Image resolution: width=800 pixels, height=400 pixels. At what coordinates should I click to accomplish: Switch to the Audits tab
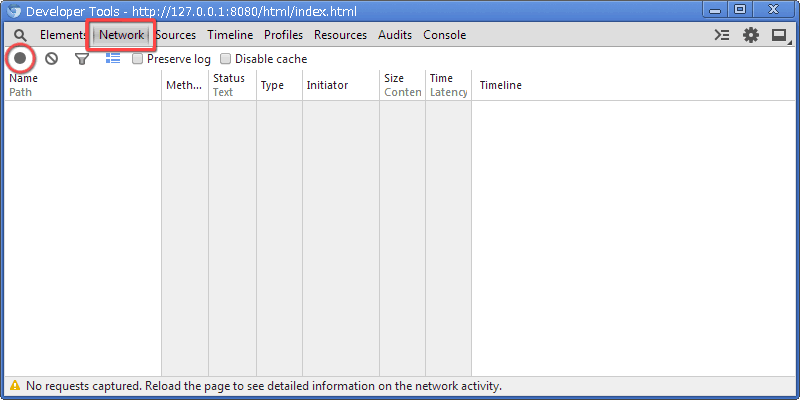pyautogui.click(x=395, y=35)
